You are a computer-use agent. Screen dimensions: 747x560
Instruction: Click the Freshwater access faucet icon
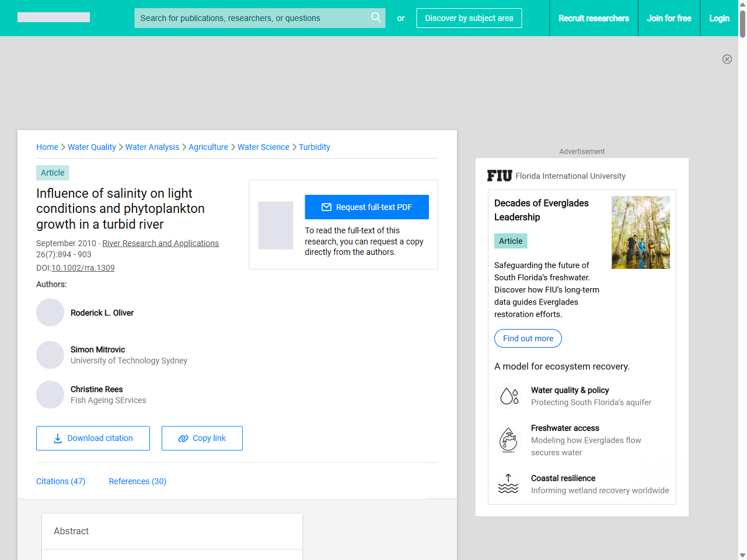tap(509, 440)
